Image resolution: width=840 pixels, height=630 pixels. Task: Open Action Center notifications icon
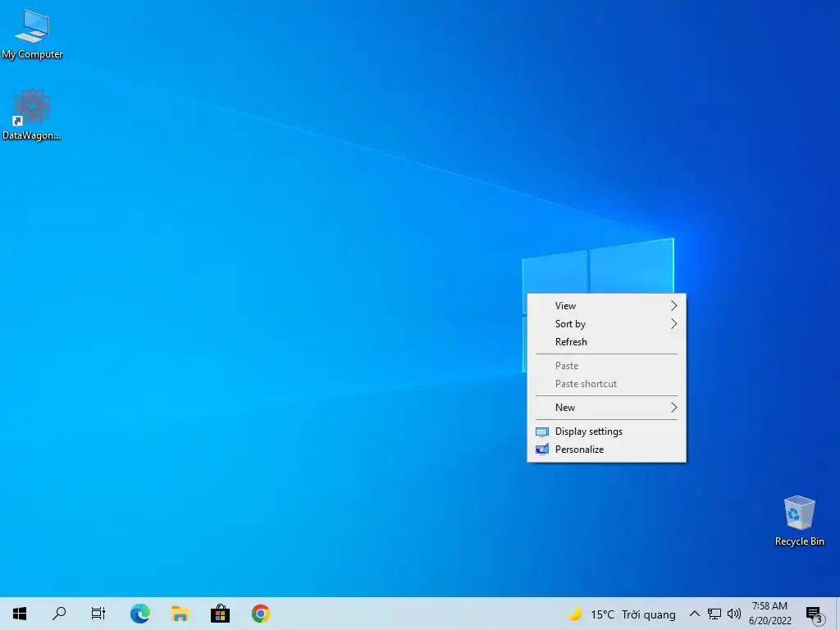[x=814, y=614]
